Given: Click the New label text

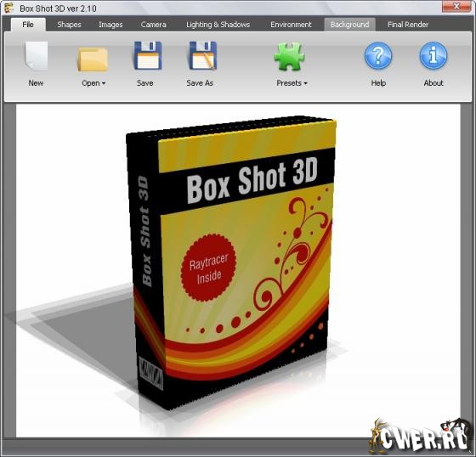Looking at the screenshot, I should (36, 83).
